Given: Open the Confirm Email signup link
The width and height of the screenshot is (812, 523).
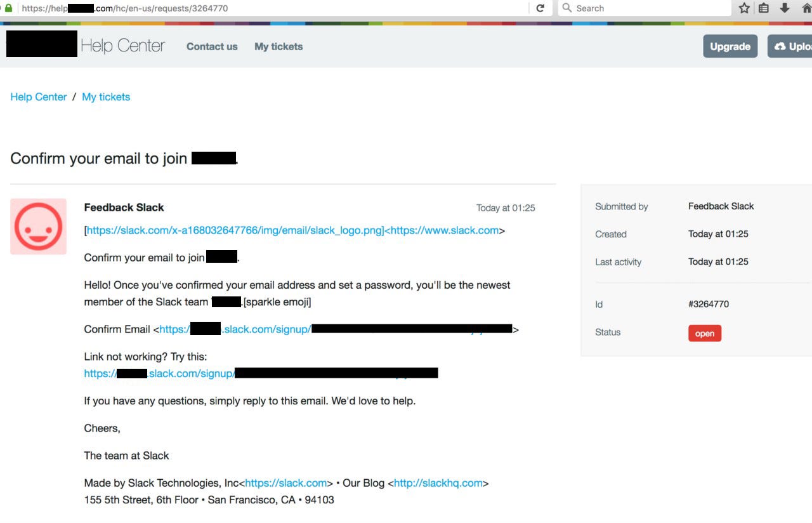Looking at the screenshot, I should click(x=336, y=329).
